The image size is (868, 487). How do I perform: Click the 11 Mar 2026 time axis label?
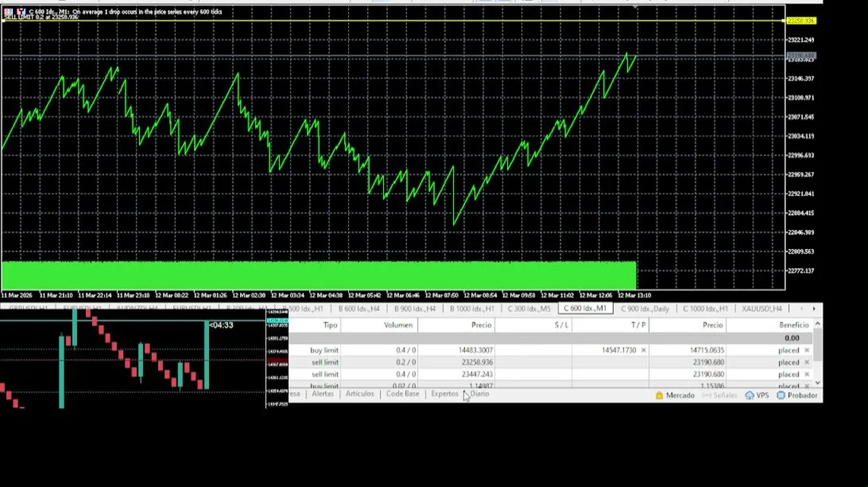pyautogui.click(x=17, y=296)
